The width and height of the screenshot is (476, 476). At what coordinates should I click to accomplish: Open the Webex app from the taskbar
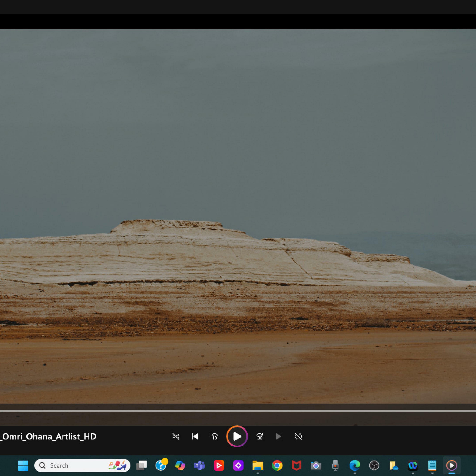point(413,465)
